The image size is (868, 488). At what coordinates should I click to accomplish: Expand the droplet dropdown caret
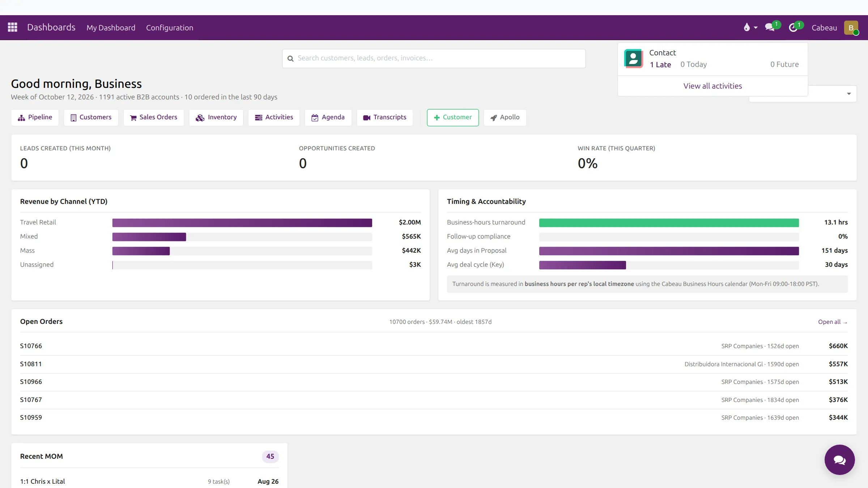(756, 28)
